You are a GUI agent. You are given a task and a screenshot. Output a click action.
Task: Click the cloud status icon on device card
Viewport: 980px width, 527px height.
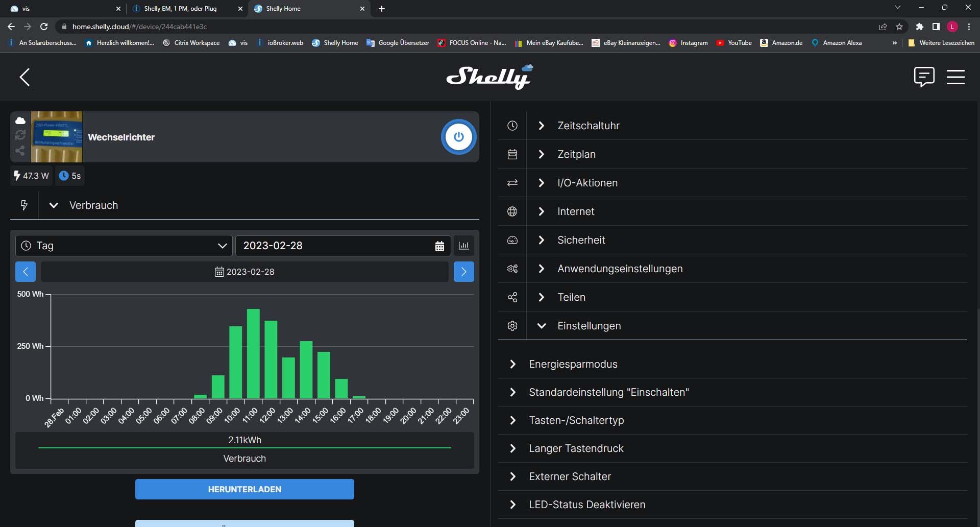20,121
